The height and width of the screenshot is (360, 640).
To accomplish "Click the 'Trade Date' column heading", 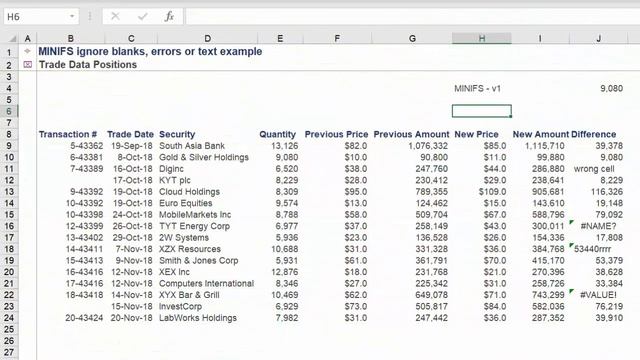I will coord(130,134).
